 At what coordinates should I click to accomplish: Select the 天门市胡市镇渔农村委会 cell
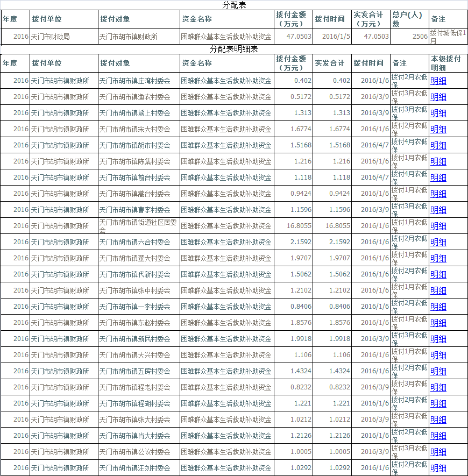pyautogui.click(x=139, y=97)
